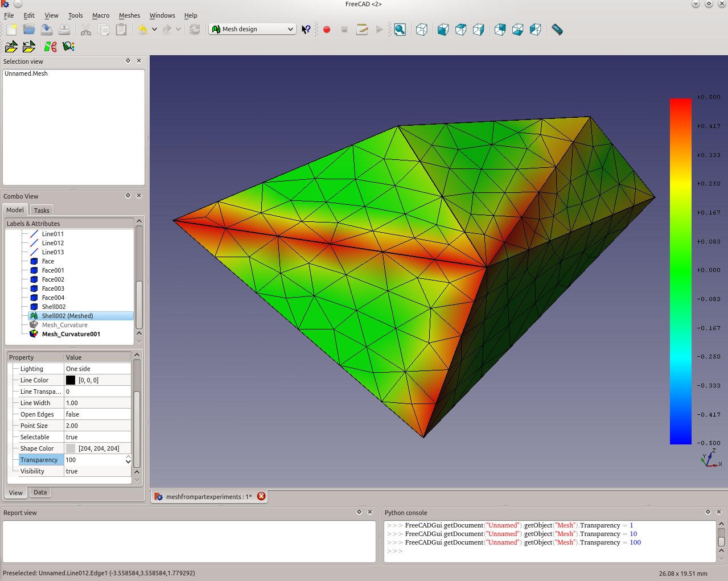Image resolution: width=728 pixels, height=581 pixels.
Task: Click the Import mesh folder icon
Action: [11, 47]
